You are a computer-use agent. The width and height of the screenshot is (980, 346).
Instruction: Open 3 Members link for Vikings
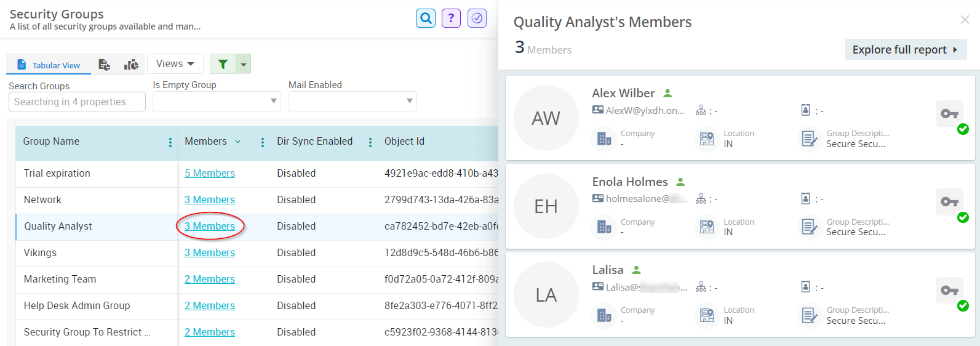(x=210, y=252)
